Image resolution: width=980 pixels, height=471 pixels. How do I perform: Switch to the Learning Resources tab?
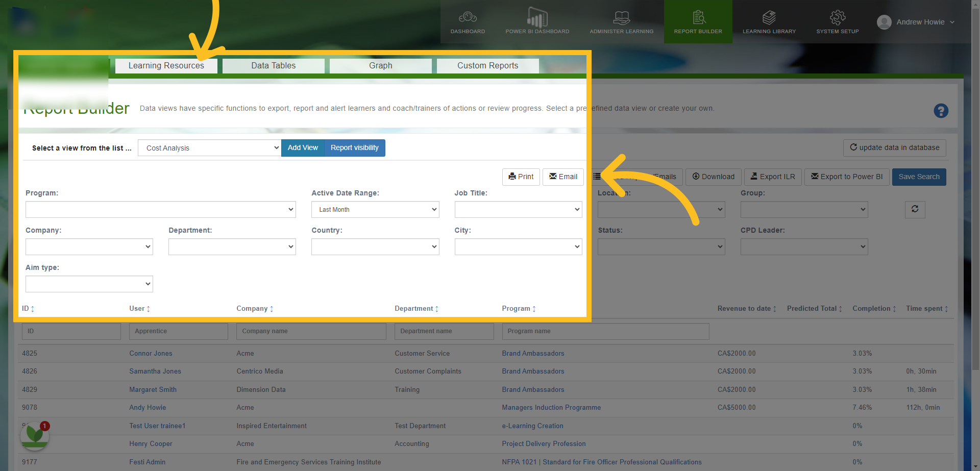click(x=166, y=66)
